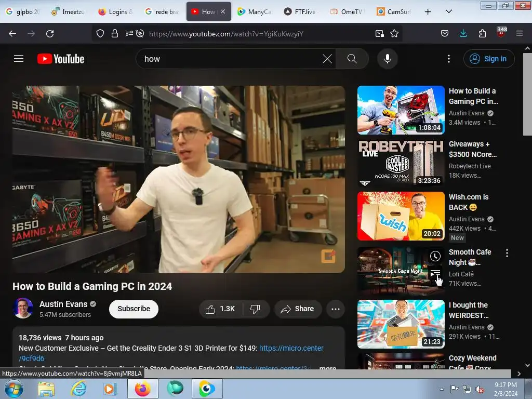Switch to the Logins tab
This screenshot has height=399, width=532.
click(x=115, y=11)
